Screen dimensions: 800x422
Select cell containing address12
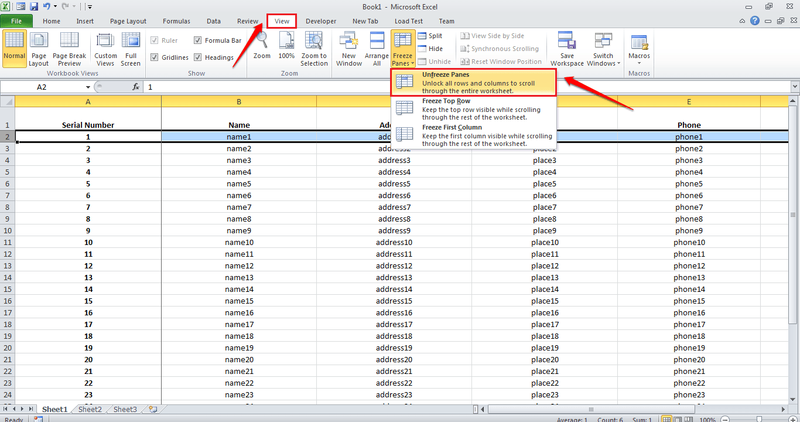click(x=394, y=266)
